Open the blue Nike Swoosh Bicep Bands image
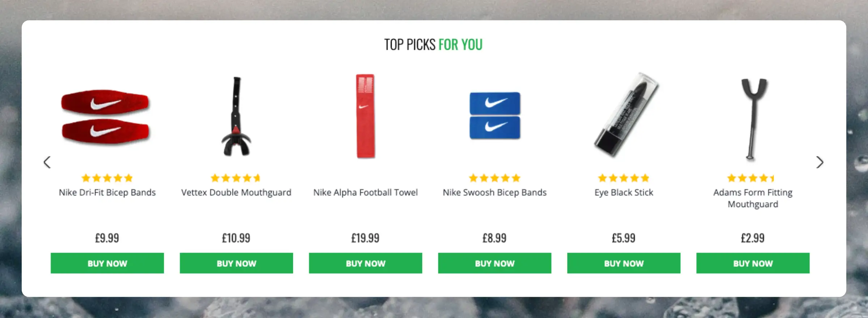This screenshot has width=868, height=318. pos(495,116)
